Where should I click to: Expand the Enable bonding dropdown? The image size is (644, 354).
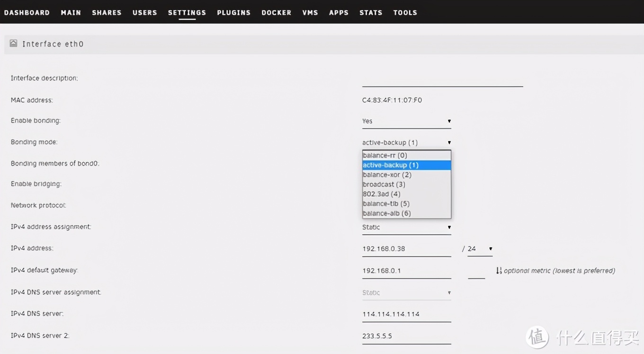point(406,121)
